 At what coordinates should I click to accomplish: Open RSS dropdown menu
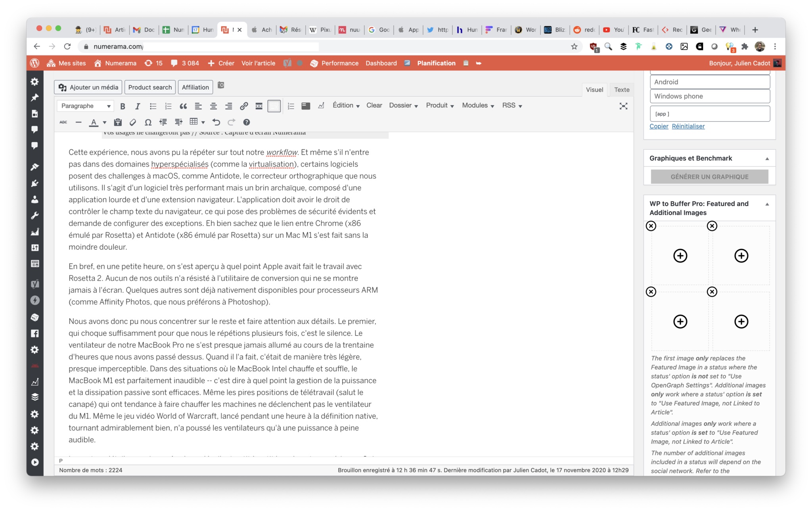512,105
